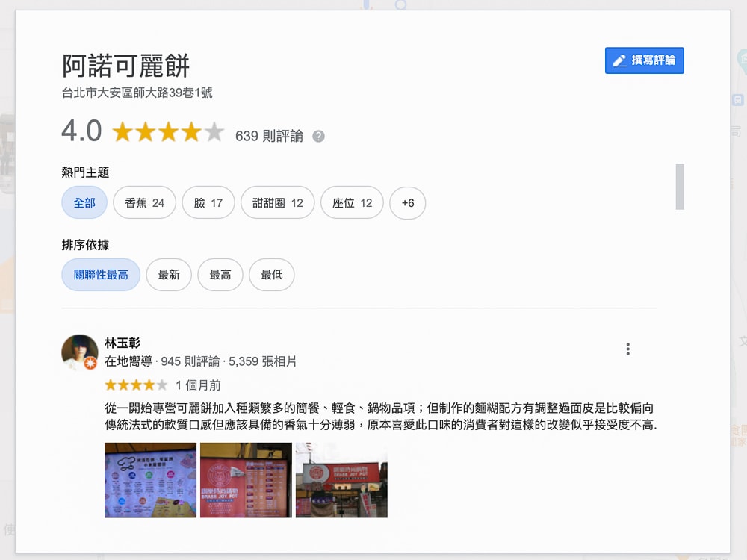This screenshot has height=560, width=747.
Task: Select the 甜甜圈 topic chip
Action: [x=277, y=202]
